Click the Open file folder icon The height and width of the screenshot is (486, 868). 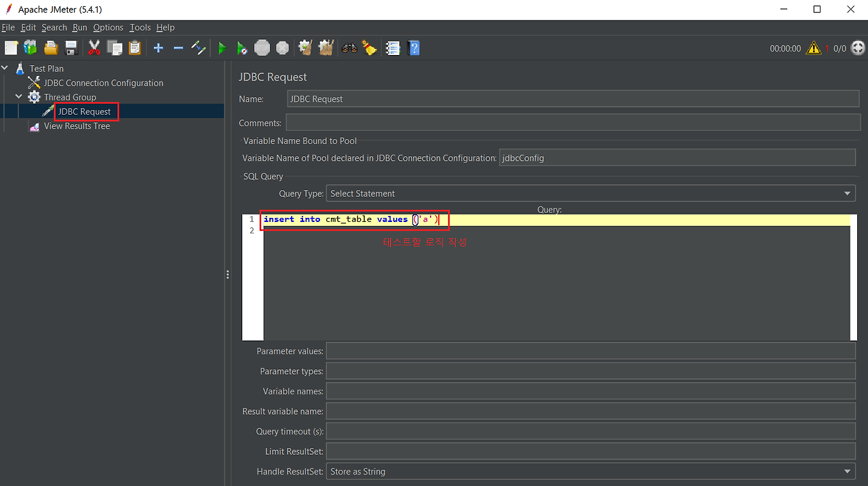51,48
